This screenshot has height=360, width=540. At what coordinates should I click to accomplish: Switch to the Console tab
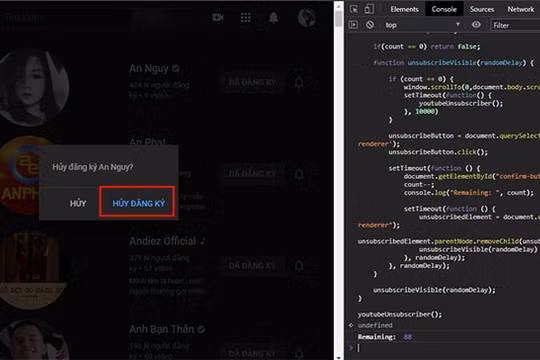[x=444, y=9]
